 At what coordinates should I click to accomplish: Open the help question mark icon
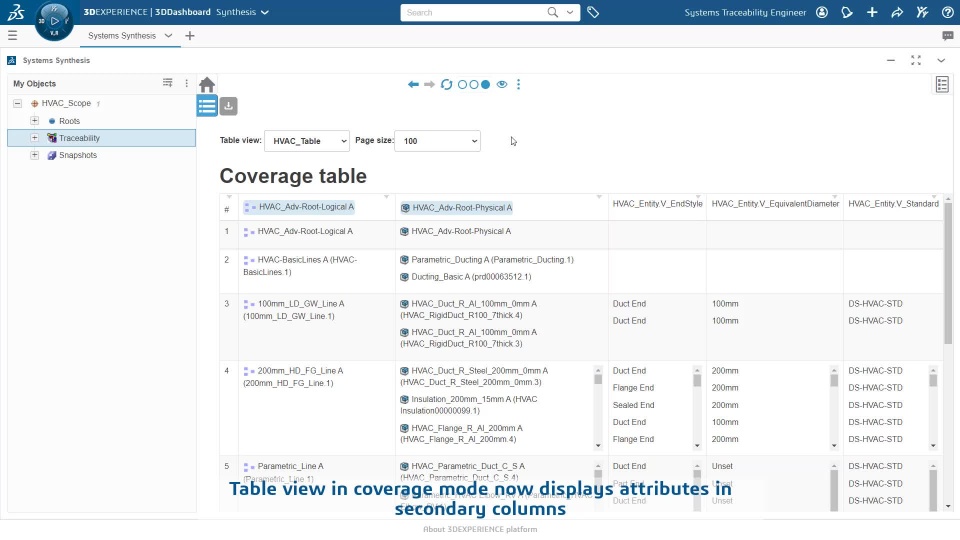(947, 12)
